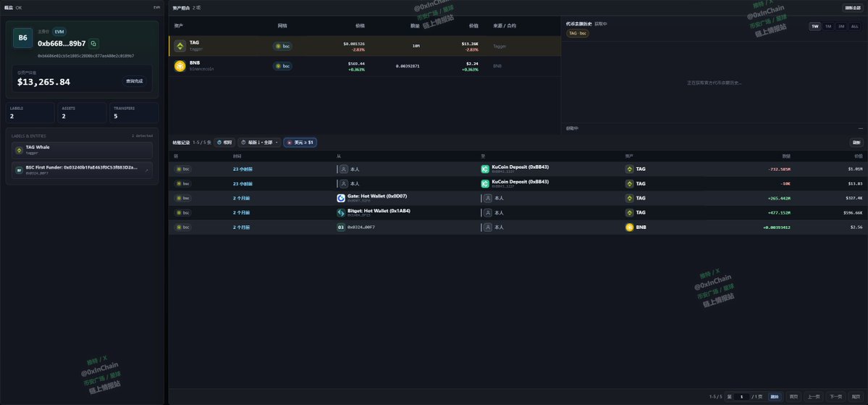Click KuCoin logo in the -10K transfer row

486,183
